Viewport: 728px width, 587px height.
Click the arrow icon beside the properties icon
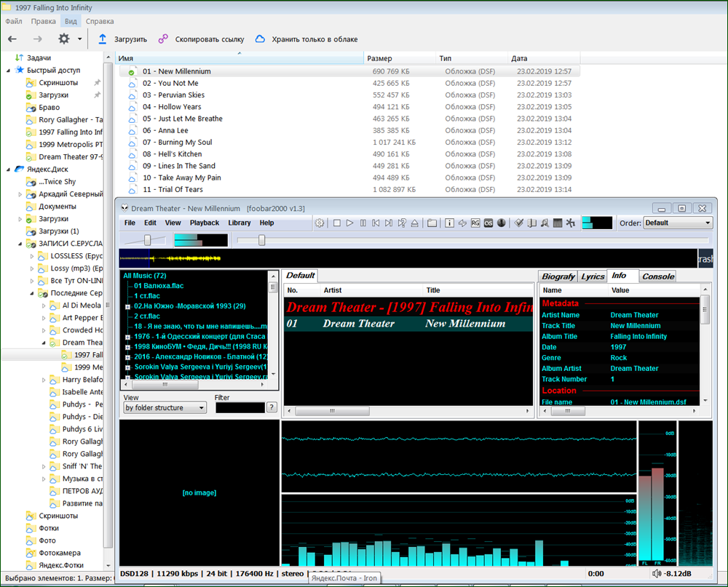tap(462, 223)
